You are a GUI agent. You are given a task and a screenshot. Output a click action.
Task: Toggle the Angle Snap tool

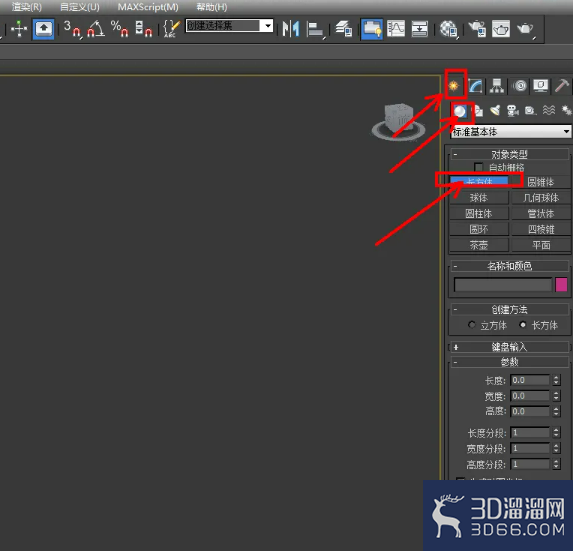click(x=96, y=29)
